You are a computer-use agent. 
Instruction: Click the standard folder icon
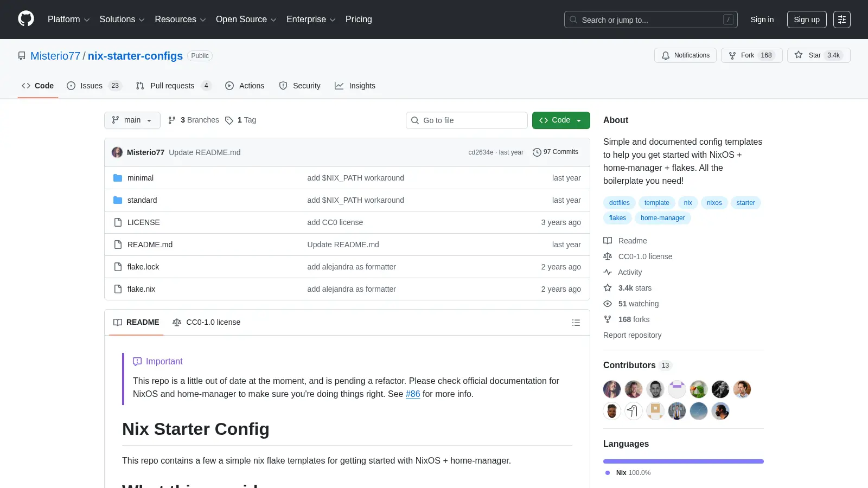coord(118,200)
